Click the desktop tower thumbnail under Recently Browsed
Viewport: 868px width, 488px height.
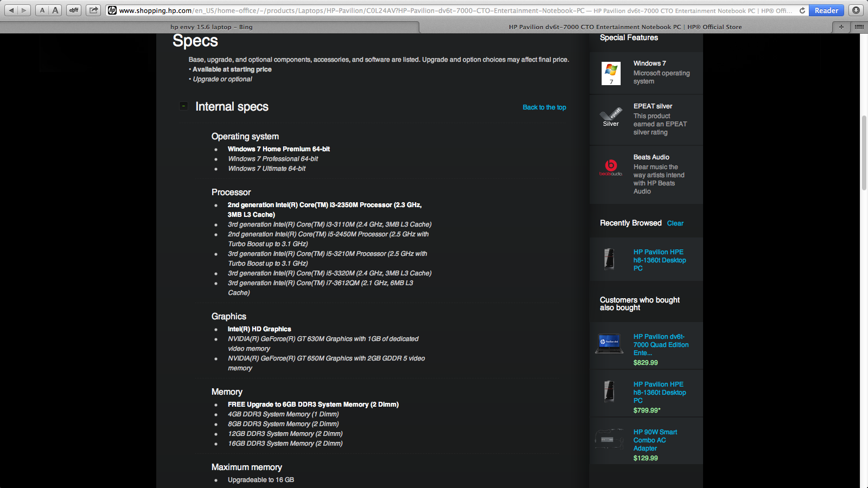(609, 259)
